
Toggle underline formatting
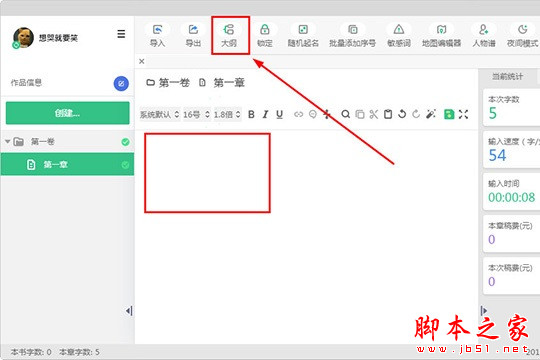[279, 114]
